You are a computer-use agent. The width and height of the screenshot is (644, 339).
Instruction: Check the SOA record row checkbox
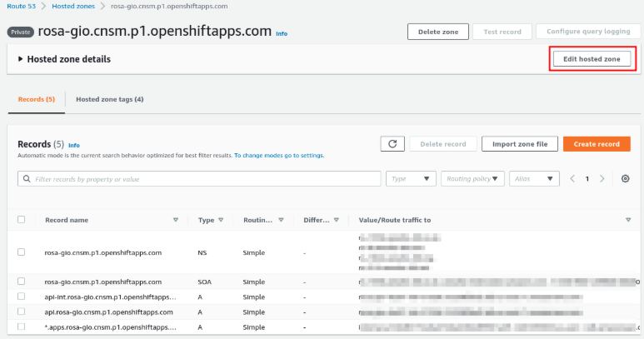pyautogui.click(x=22, y=282)
